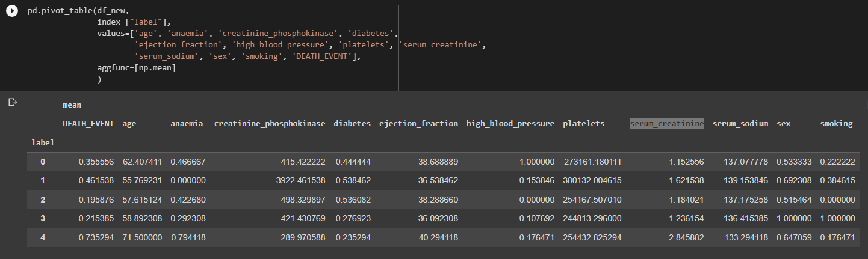
Task: Run the pivot_table code cell
Action: 12,12
